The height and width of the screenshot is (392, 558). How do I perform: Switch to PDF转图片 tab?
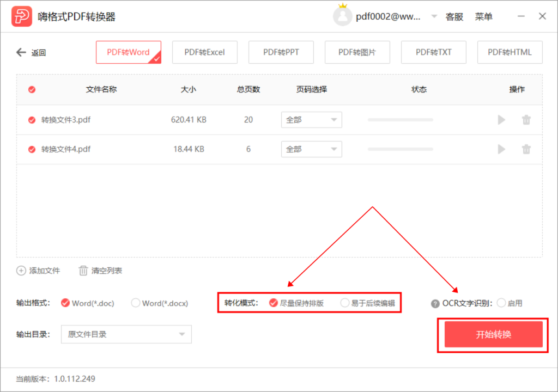coord(357,52)
